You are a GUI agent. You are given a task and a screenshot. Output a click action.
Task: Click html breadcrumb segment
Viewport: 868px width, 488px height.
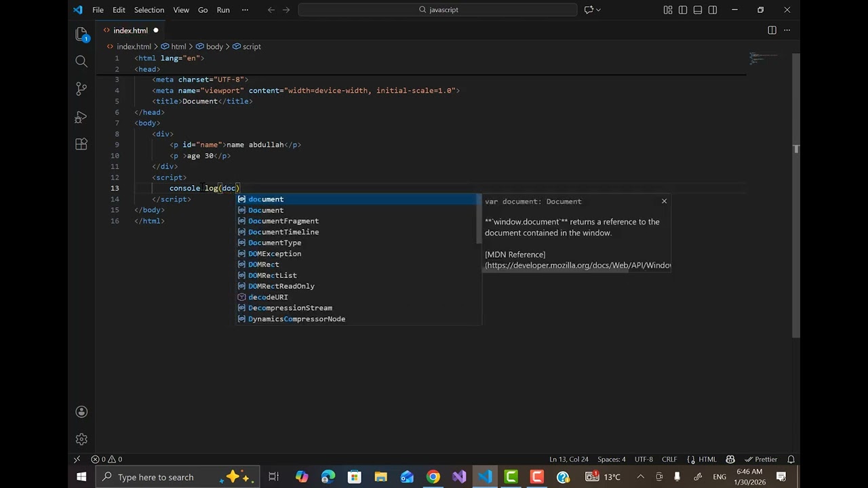(178, 46)
